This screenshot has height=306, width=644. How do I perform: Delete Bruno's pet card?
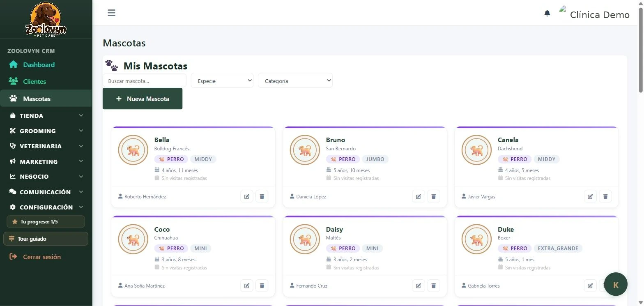click(434, 196)
